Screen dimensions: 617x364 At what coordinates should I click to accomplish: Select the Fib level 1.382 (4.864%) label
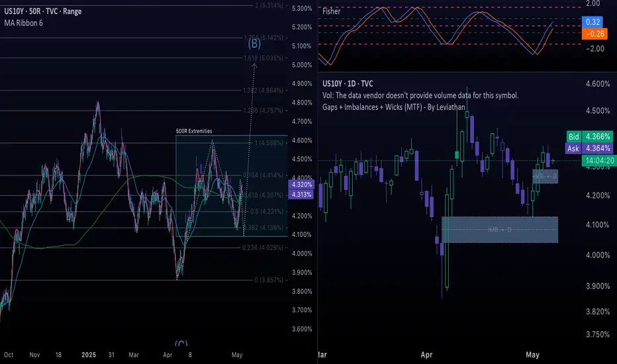(263, 90)
